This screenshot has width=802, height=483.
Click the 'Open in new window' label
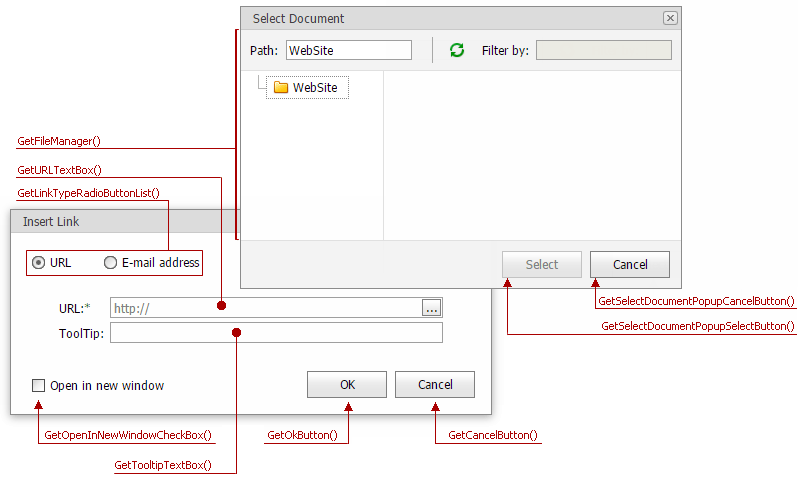click(107, 386)
